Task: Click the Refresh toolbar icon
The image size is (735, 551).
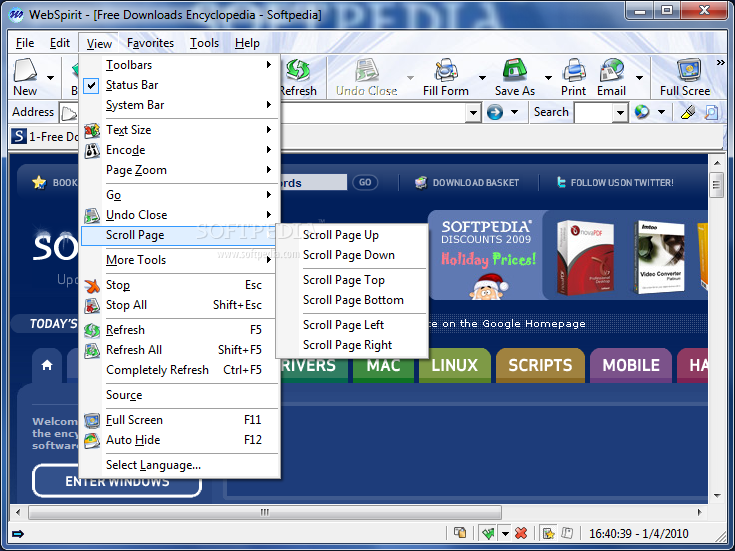Action: tap(298, 70)
